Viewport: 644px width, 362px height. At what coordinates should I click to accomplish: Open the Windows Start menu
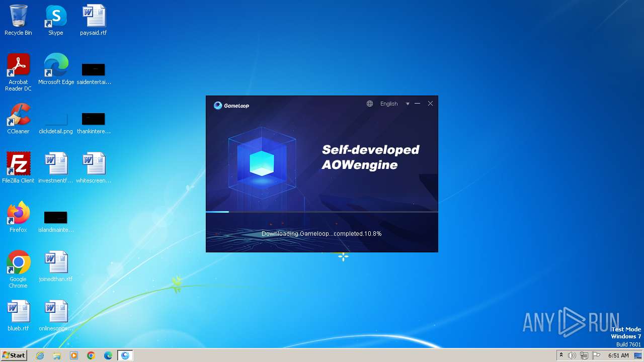coord(14,355)
